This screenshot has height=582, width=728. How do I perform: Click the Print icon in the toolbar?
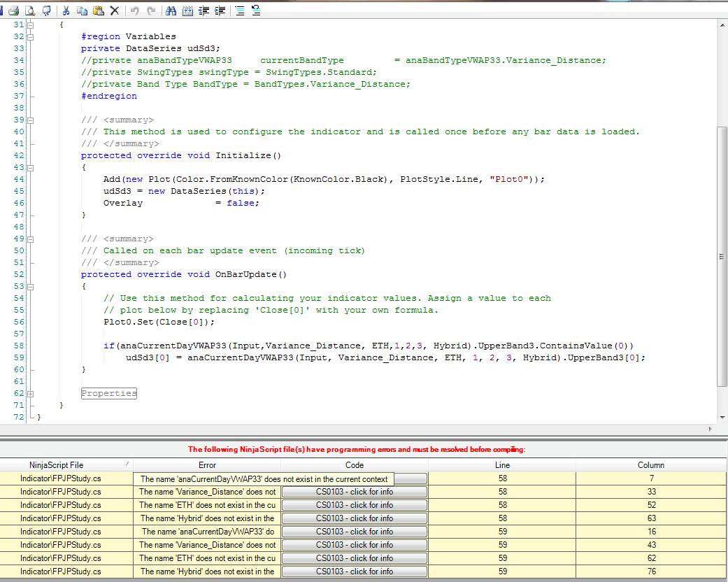point(14,10)
